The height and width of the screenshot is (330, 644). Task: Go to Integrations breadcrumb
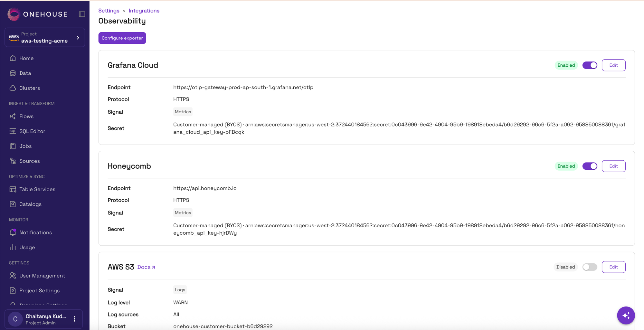pyautogui.click(x=144, y=11)
